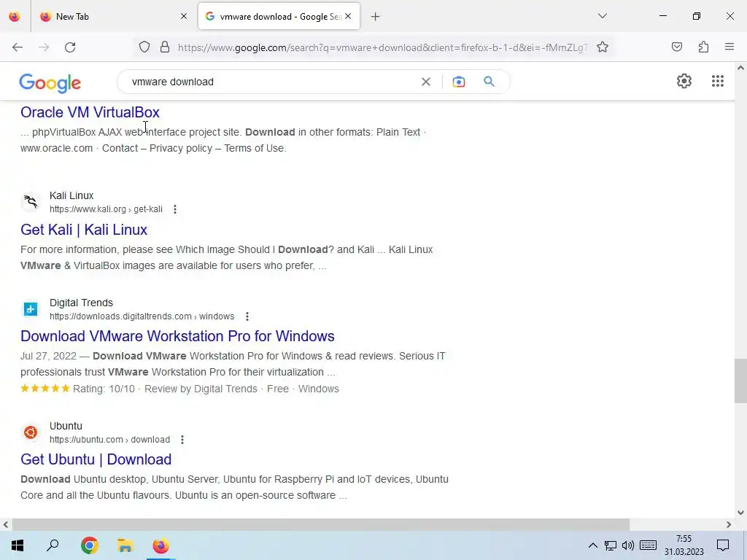Save page to Pocket
This screenshot has height=560, width=747.
677,47
